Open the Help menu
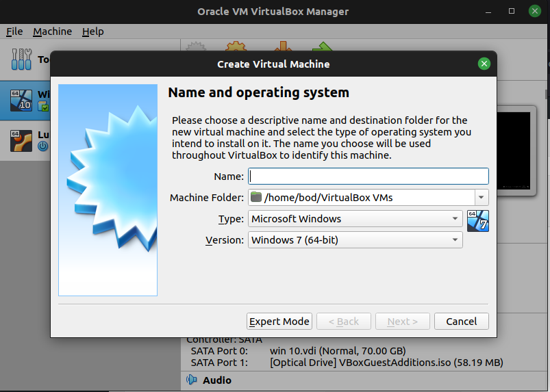The width and height of the screenshot is (550, 392). coord(93,31)
